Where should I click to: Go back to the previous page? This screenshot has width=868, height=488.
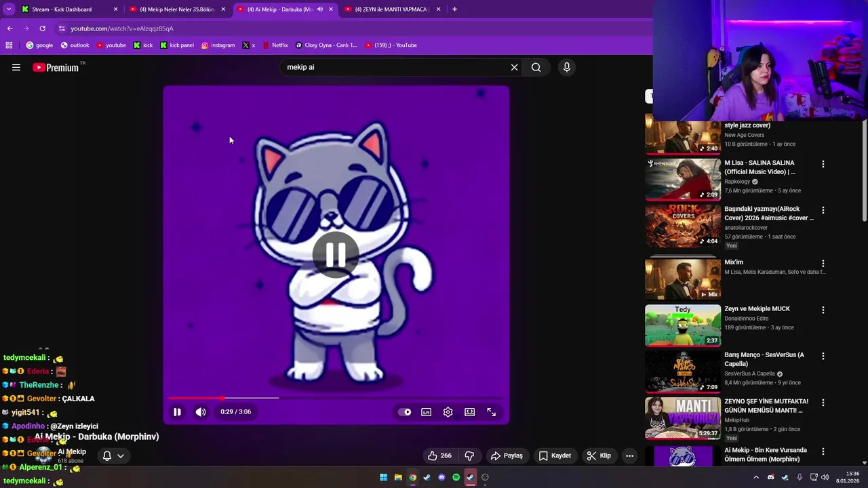click(9, 28)
